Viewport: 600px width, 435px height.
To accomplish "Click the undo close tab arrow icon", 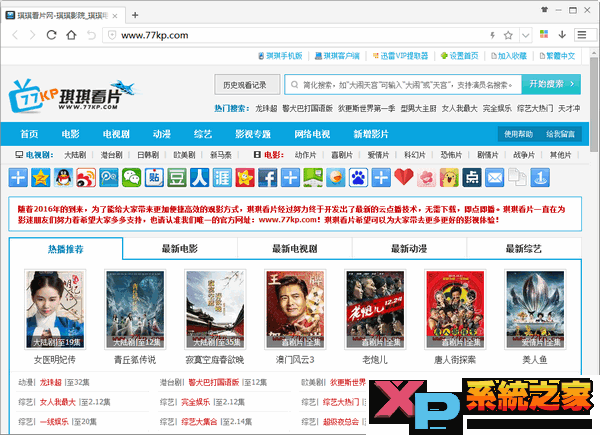I will click(91, 35).
